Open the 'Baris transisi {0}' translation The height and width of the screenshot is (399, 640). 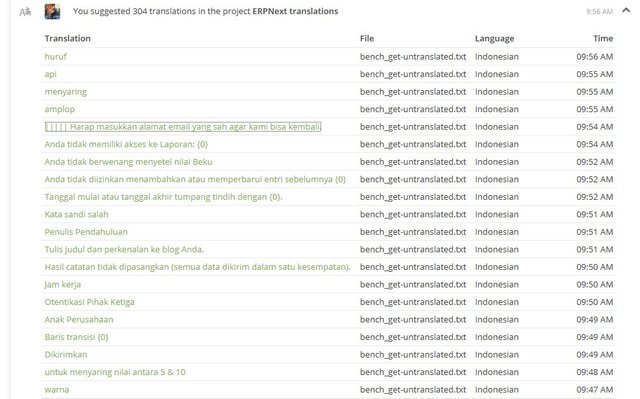click(76, 337)
